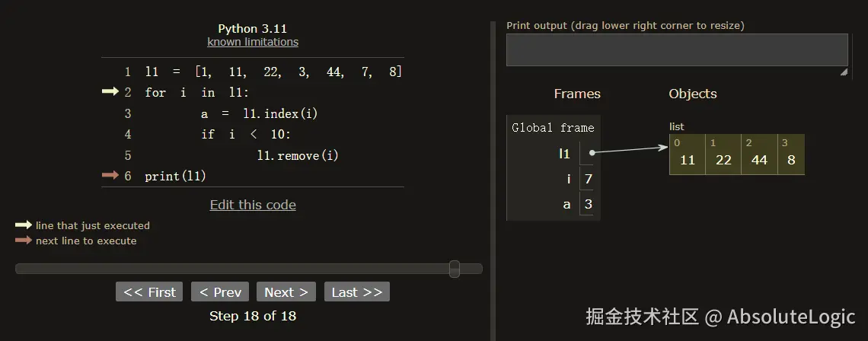This screenshot has height=341, width=868.
Task: Click list element 44 at index 2
Action: point(760,155)
